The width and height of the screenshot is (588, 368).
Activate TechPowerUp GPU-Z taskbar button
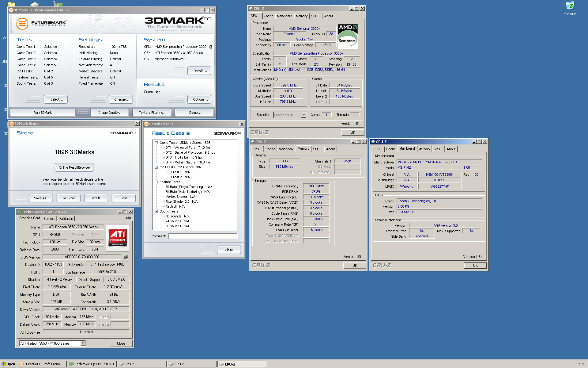(92, 364)
